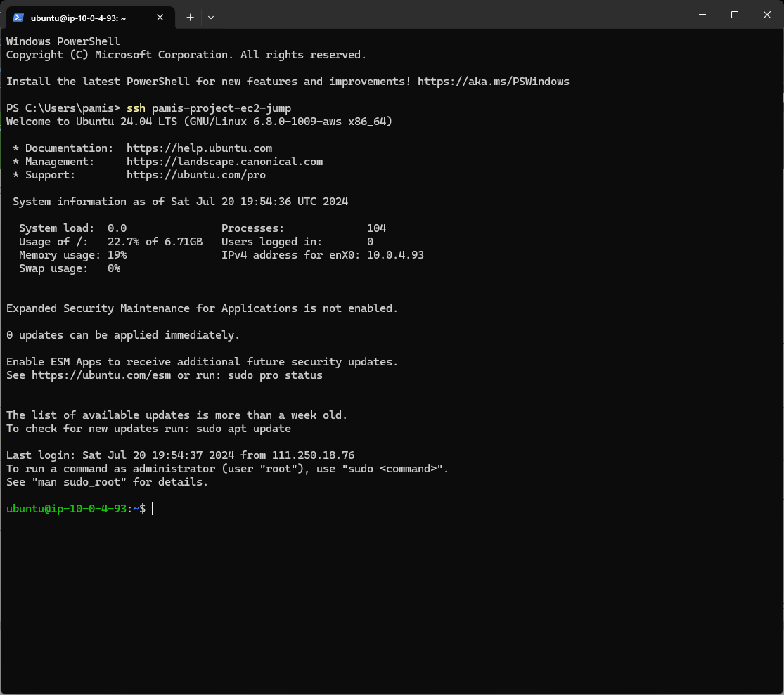784x695 pixels.
Task: Minimize the terminal window
Action: pos(702,15)
